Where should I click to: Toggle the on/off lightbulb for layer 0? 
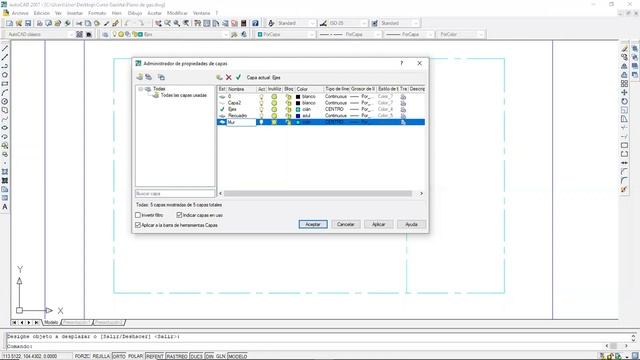tap(261, 97)
